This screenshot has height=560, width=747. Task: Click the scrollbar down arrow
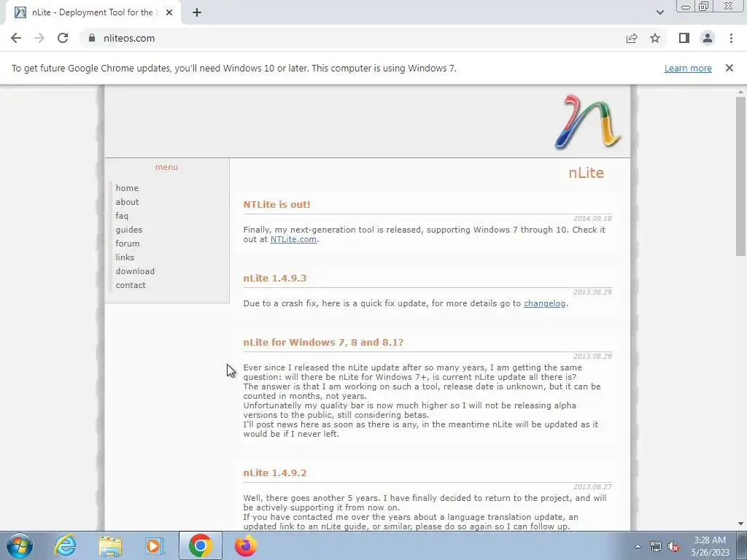click(x=740, y=524)
